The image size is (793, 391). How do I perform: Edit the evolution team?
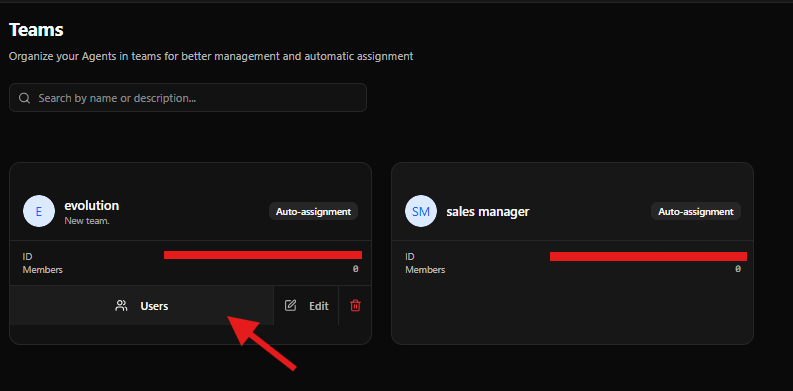(x=306, y=306)
